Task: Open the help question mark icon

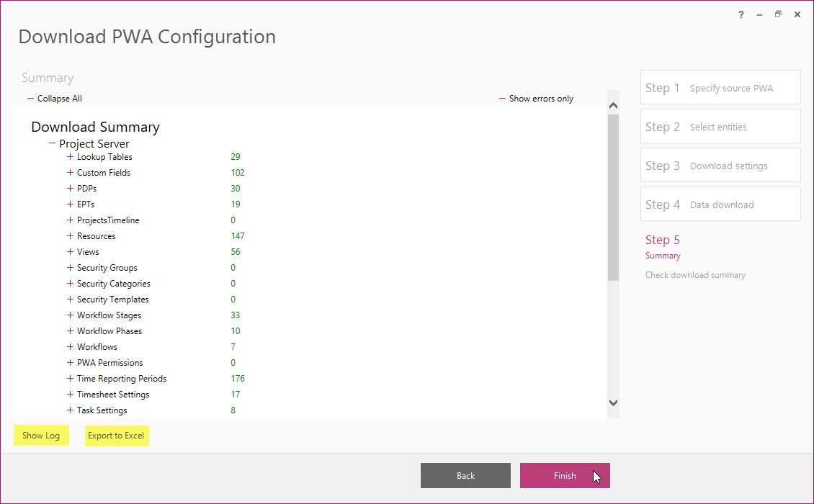Action: pos(741,14)
